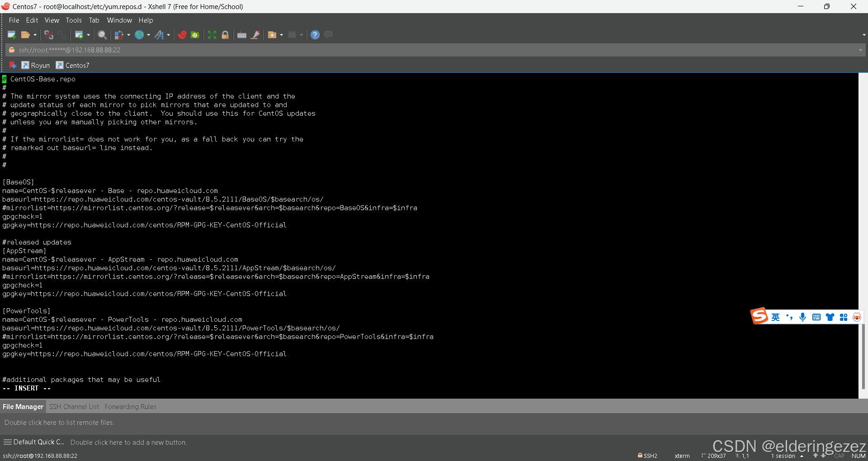Open the Tools menu
This screenshot has width=868, height=461.
[74, 20]
